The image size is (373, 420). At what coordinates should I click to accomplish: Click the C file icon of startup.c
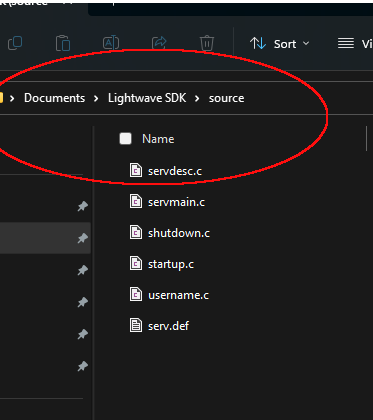click(136, 263)
